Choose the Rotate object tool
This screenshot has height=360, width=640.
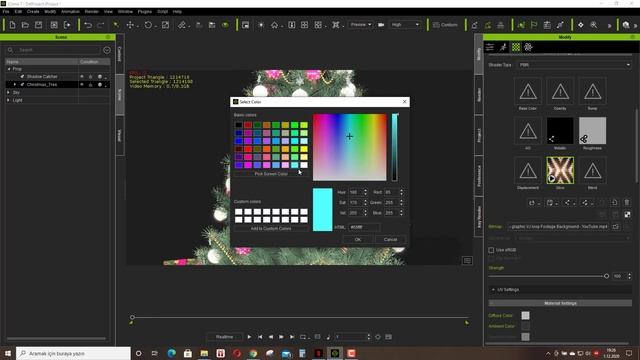148,25
